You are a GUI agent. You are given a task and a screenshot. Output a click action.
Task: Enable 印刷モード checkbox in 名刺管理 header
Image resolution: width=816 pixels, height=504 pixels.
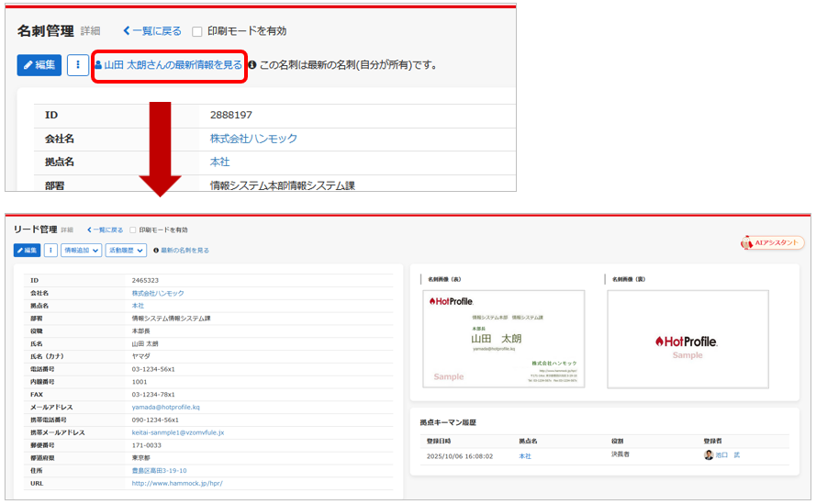[x=197, y=31]
